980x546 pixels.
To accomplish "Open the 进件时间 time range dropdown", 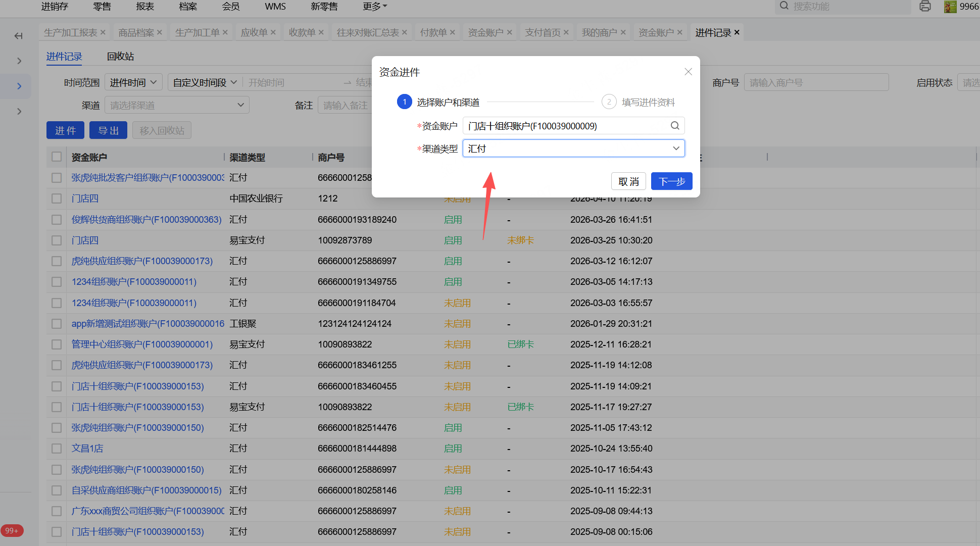I will point(133,82).
